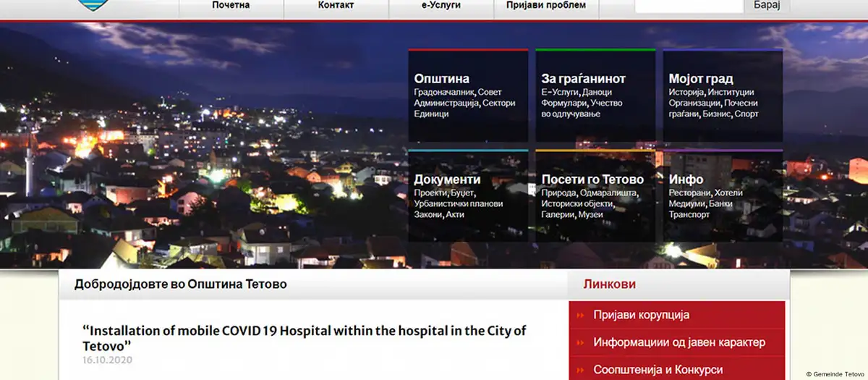This screenshot has height=380, width=868.
Task: Open Информации од јавен карактер link text
Action: (x=678, y=343)
